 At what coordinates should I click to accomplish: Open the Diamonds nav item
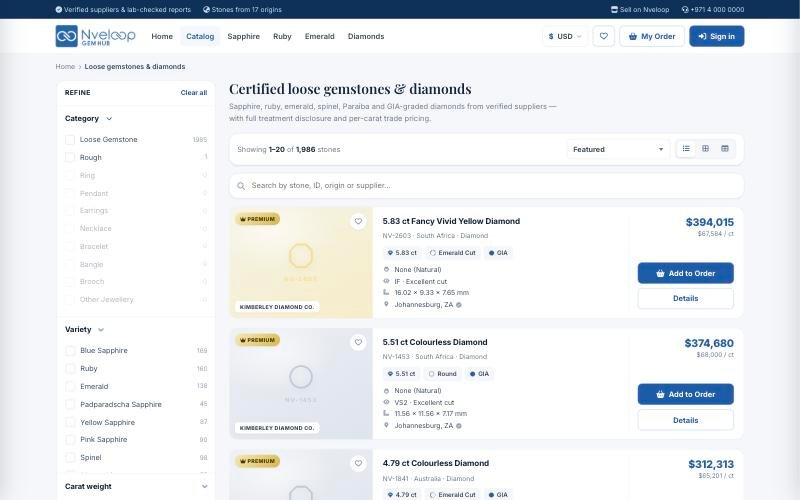tap(366, 36)
